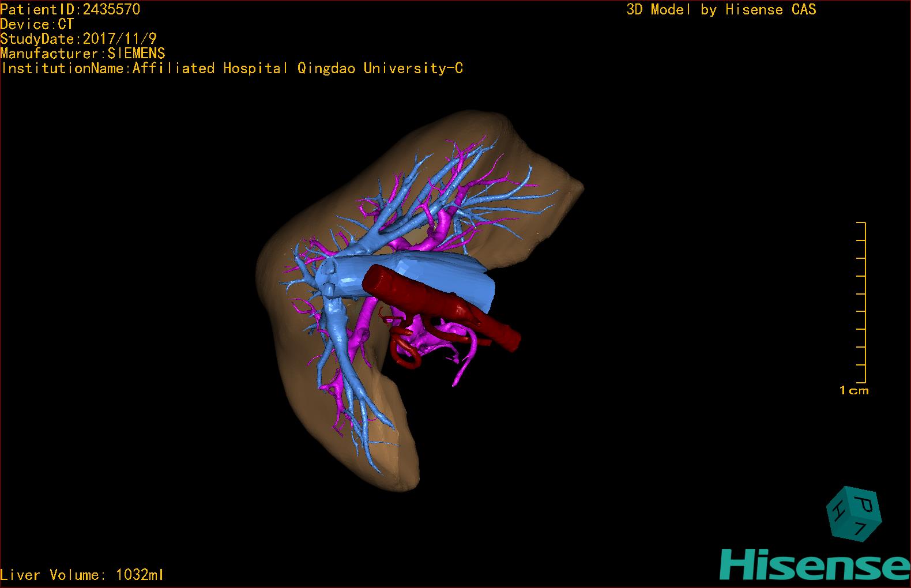Viewport: 911px width, 588px height.
Task: Click the Manufacturer:SIEMENS text
Action: [82, 54]
